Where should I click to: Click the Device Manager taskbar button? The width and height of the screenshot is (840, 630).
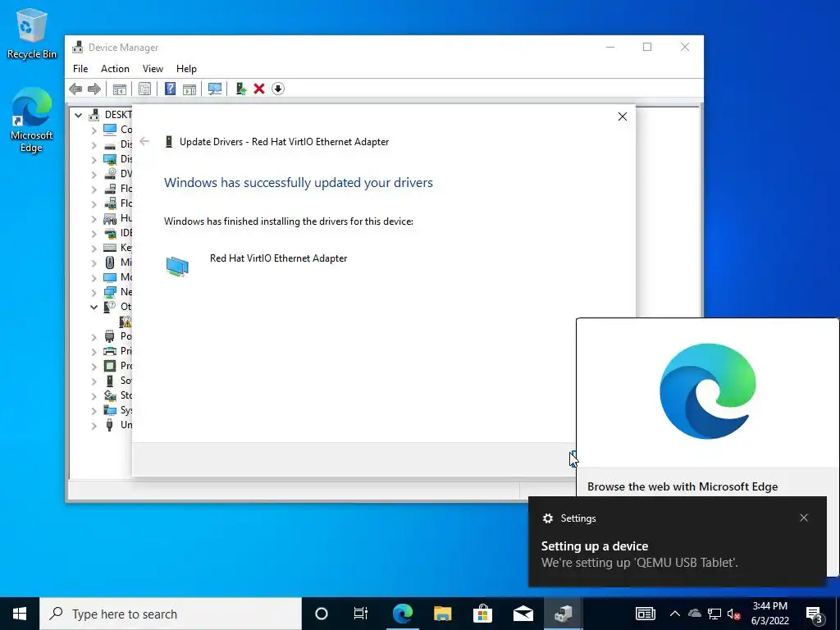[x=563, y=614]
